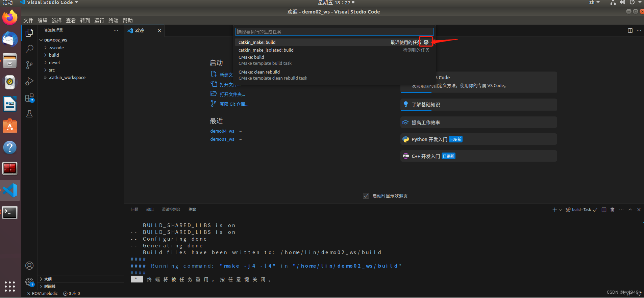Open Files manager from the dock
644x298 pixels.
pyautogui.click(x=10, y=61)
